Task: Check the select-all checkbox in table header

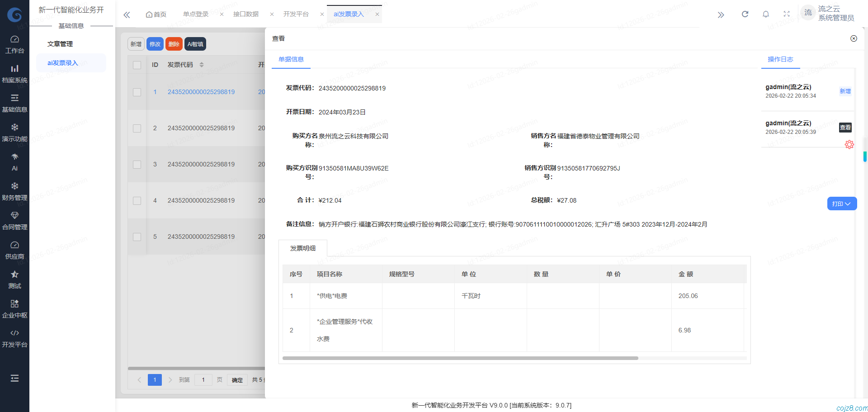Action: point(137,65)
